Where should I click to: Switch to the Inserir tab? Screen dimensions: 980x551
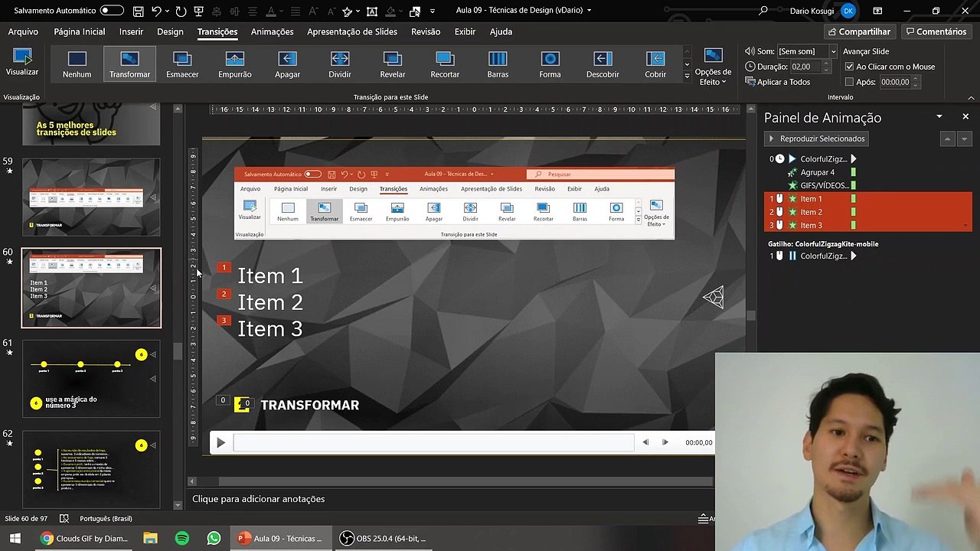[x=131, y=31]
